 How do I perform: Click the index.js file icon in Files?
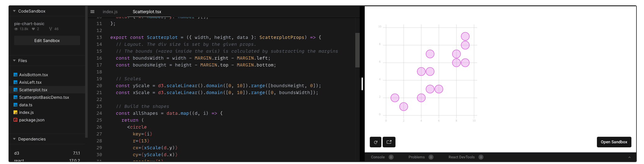tap(15, 112)
